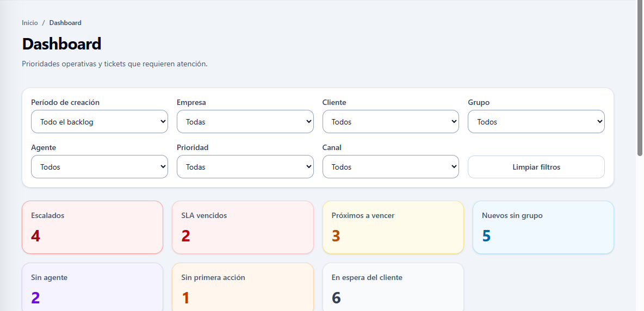
Task: Click the 'Período de creación' label
Action: click(65, 103)
